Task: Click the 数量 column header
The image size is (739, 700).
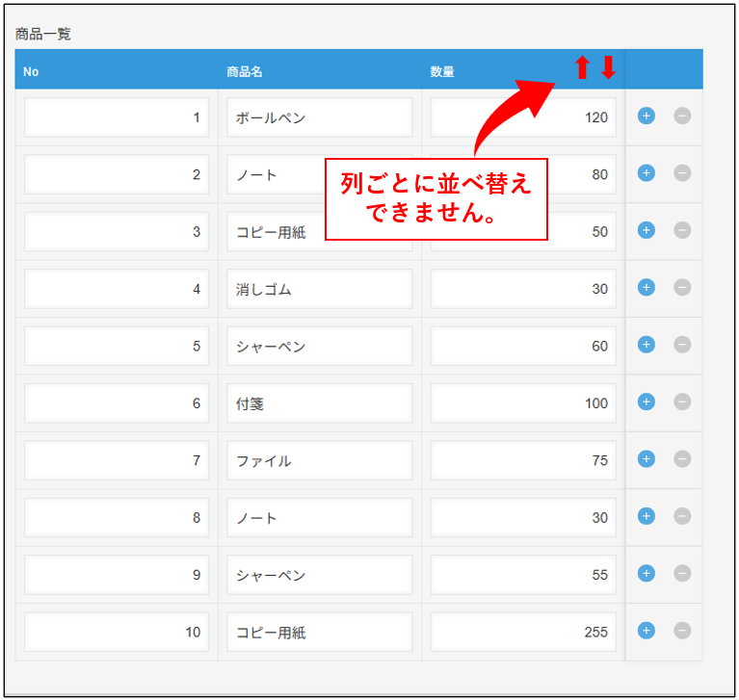Action: 442,71
